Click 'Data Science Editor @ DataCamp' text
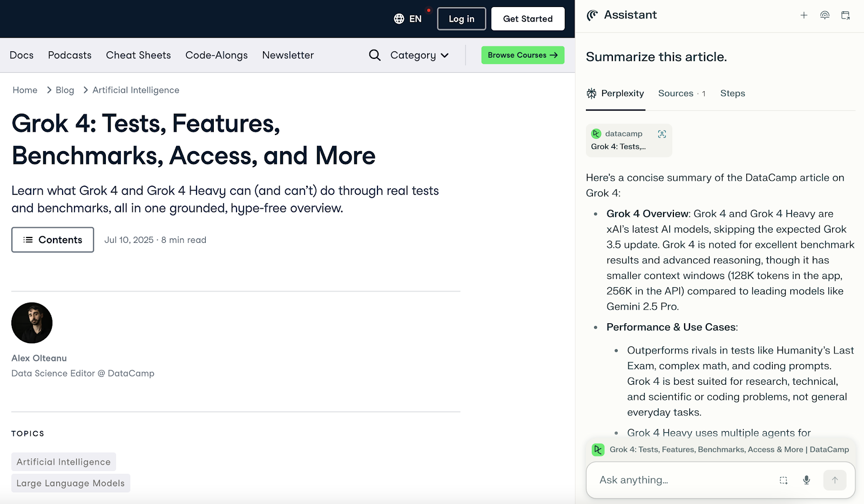Viewport: 864px width, 504px height. [83, 373]
